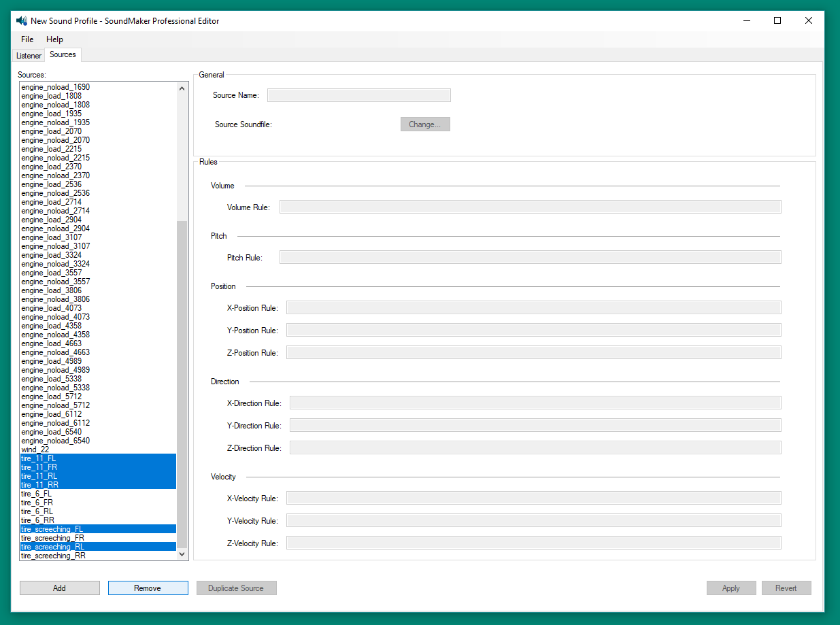Select engine_load_5712 source
This screenshot has height=625, width=840.
coord(98,396)
